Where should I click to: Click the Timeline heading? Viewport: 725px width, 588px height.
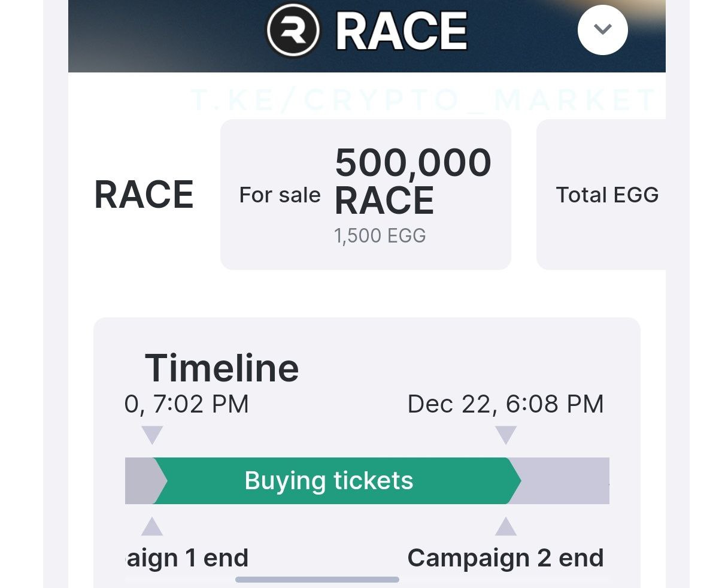tap(222, 367)
